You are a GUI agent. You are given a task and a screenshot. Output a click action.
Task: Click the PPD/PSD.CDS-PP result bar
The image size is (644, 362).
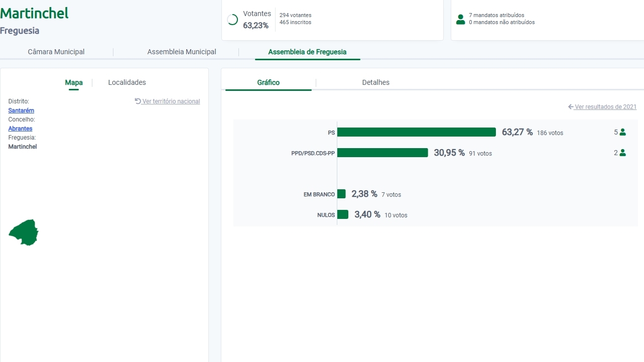[x=382, y=153]
